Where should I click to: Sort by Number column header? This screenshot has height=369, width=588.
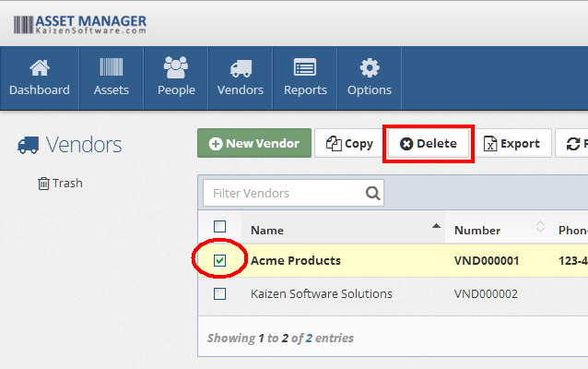(477, 231)
